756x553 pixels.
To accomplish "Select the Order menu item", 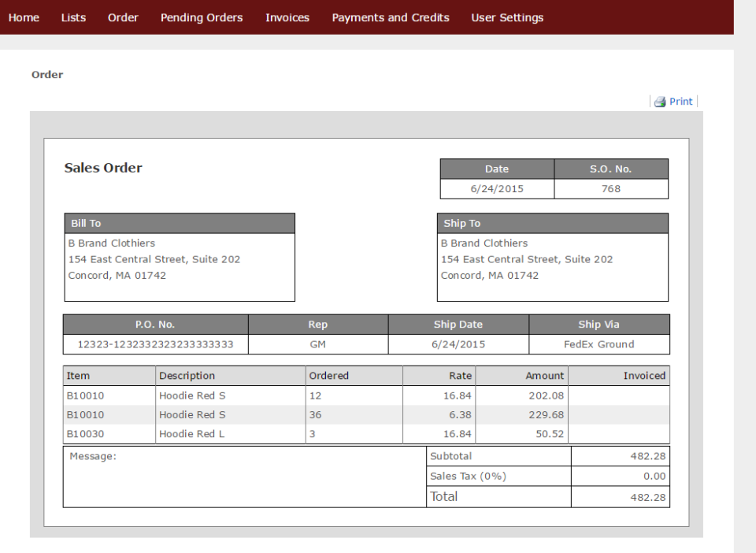I will click(x=123, y=17).
